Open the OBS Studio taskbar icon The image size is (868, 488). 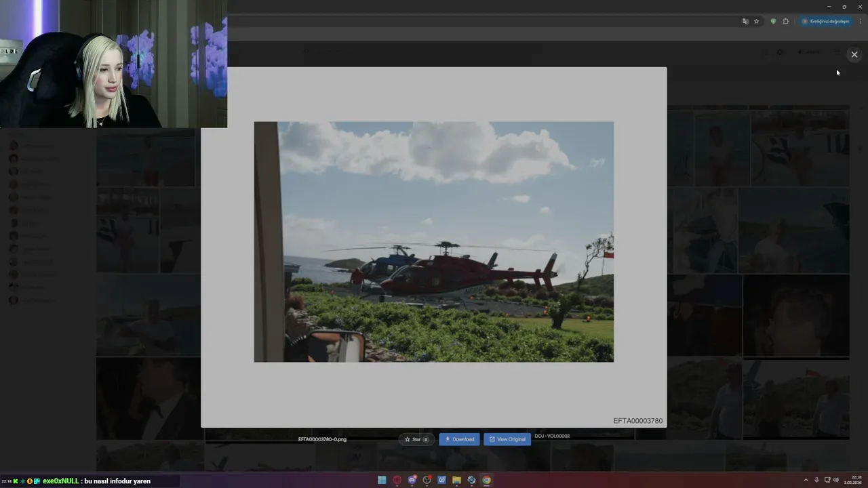coord(427,480)
